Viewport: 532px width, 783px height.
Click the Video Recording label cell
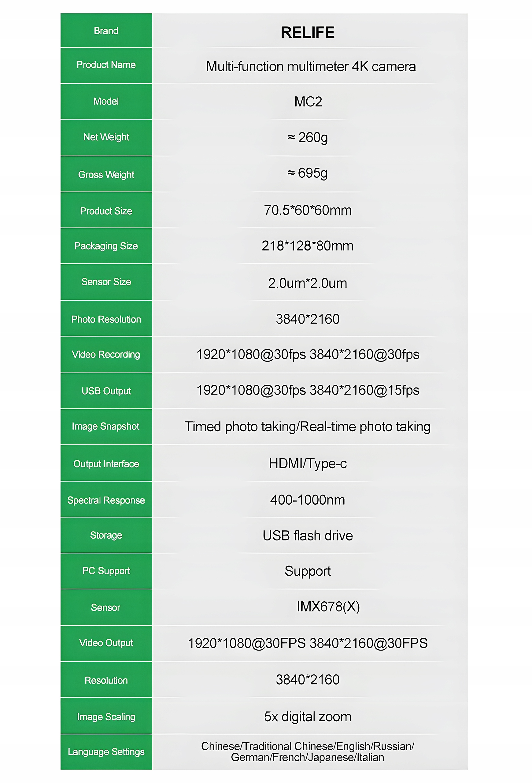[106, 354]
